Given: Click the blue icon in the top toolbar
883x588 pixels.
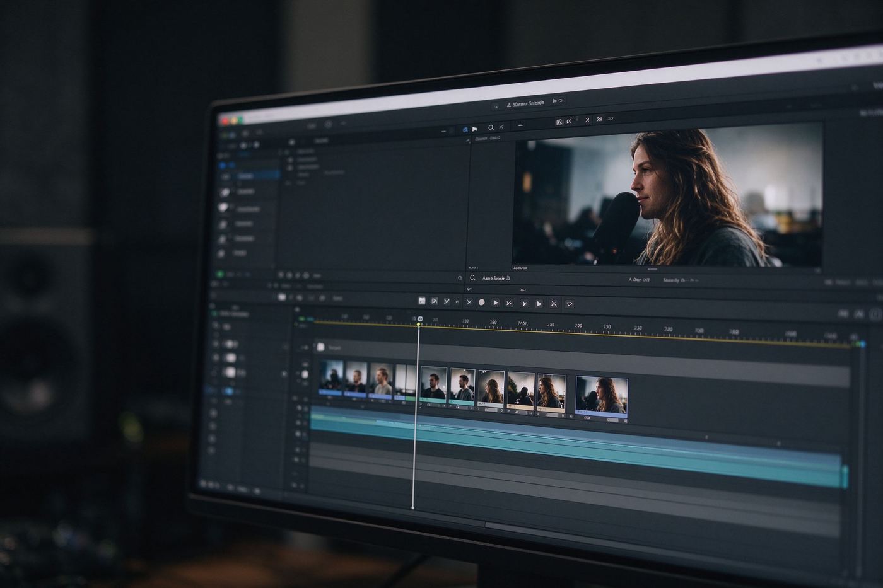Looking at the screenshot, I should tap(465, 129).
